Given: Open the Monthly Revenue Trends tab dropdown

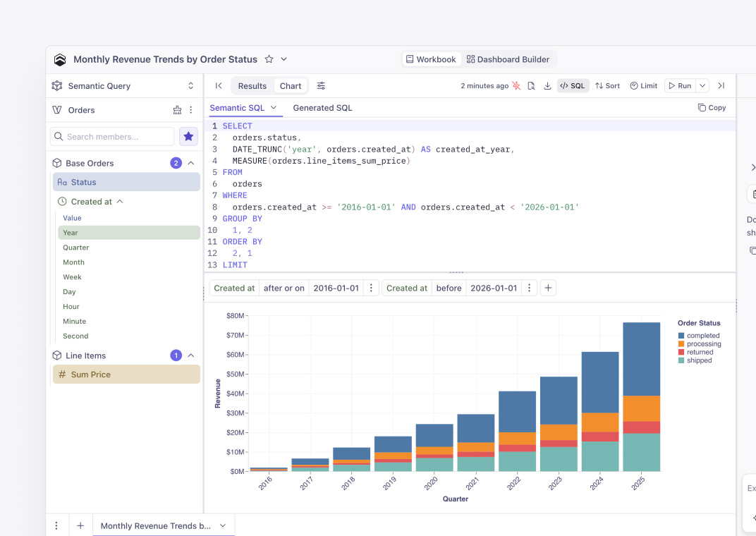Looking at the screenshot, I should [x=223, y=526].
